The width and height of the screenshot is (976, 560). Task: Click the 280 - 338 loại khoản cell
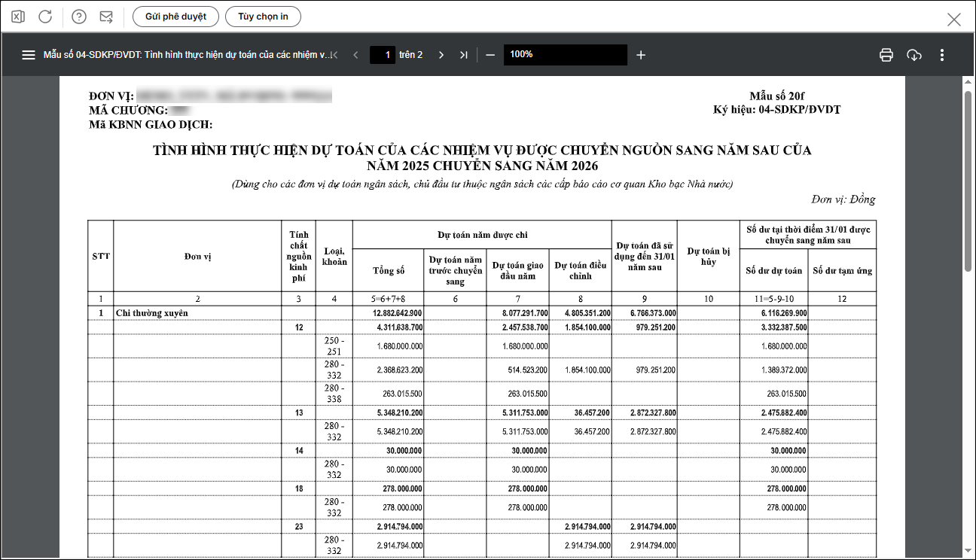coord(334,394)
